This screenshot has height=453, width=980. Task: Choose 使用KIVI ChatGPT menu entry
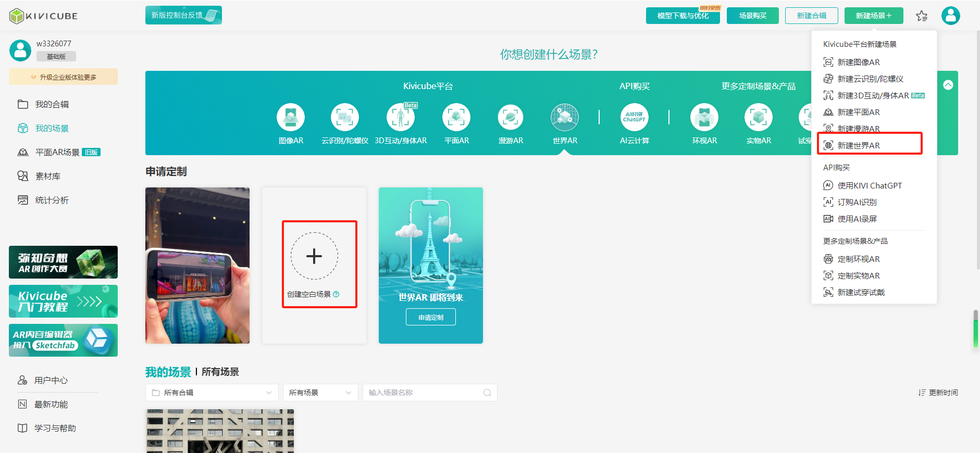click(x=869, y=186)
